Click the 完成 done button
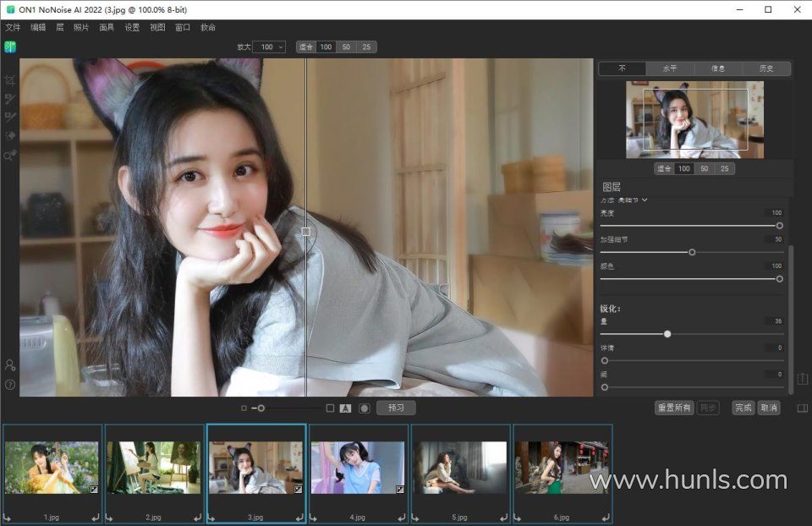Screen dimensions: 812x526 tap(743, 408)
